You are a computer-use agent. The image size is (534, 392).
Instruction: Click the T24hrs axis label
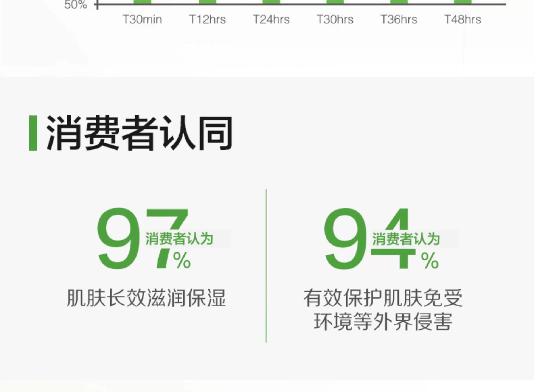click(x=271, y=19)
